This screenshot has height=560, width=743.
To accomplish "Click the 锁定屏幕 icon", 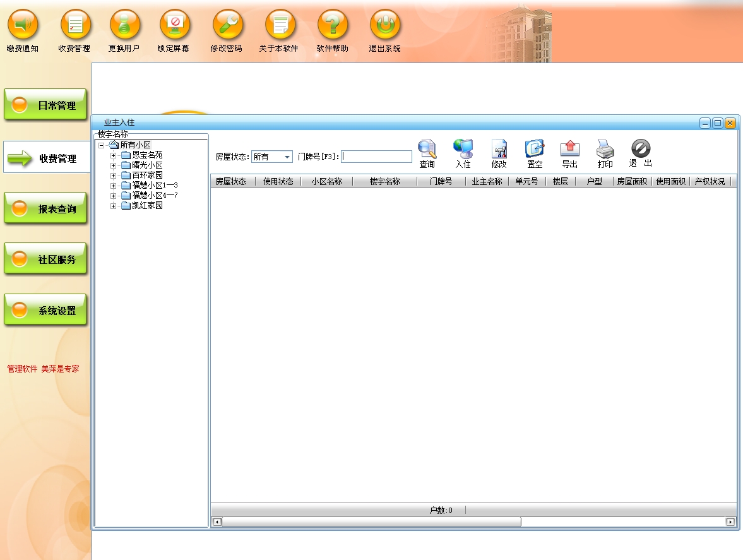I will (x=175, y=25).
